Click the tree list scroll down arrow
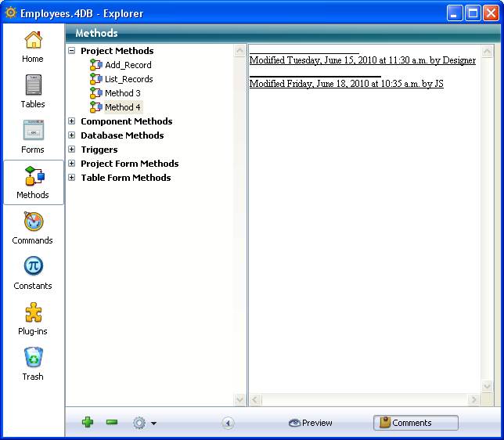The width and height of the screenshot is (504, 440). pos(239,399)
